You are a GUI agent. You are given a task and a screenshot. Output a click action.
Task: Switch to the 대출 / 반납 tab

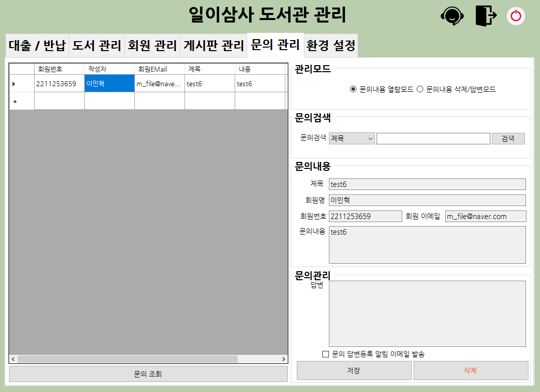tap(38, 45)
